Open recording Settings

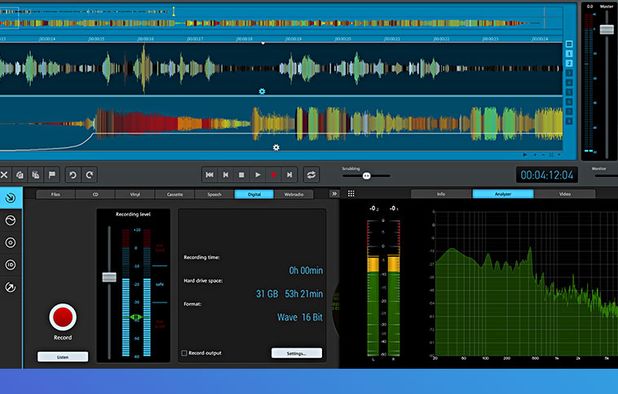coord(296,353)
